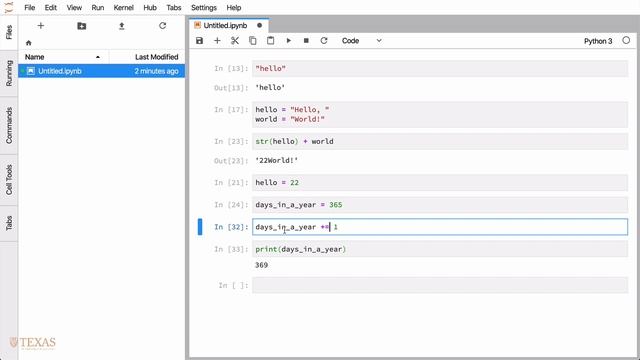The width and height of the screenshot is (640, 360).
Task: Open the Tabs sidebar panel
Action: pyautogui.click(x=9, y=223)
